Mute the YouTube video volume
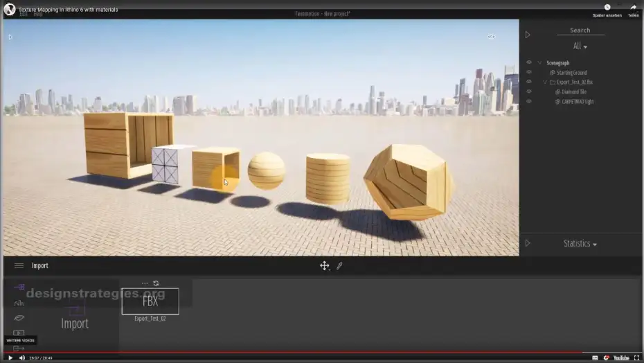644x363 pixels. pos(22,358)
